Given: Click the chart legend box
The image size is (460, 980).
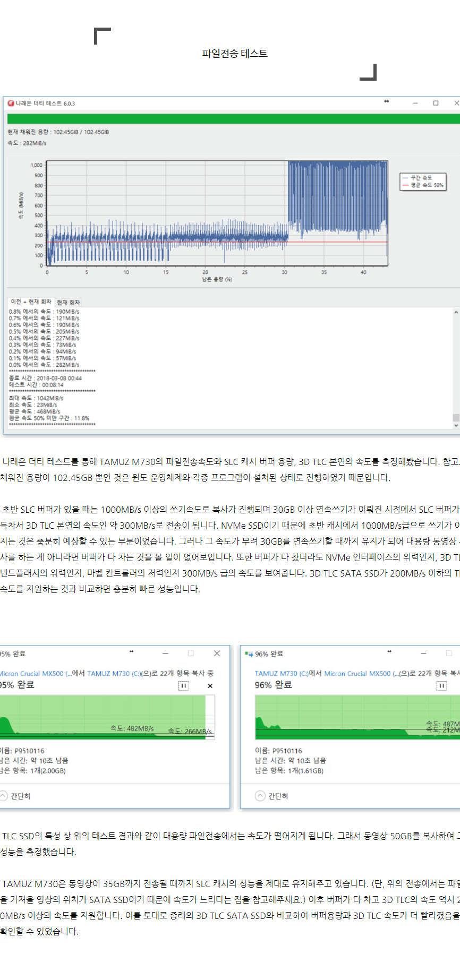Looking at the screenshot, I should pos(423,182).
